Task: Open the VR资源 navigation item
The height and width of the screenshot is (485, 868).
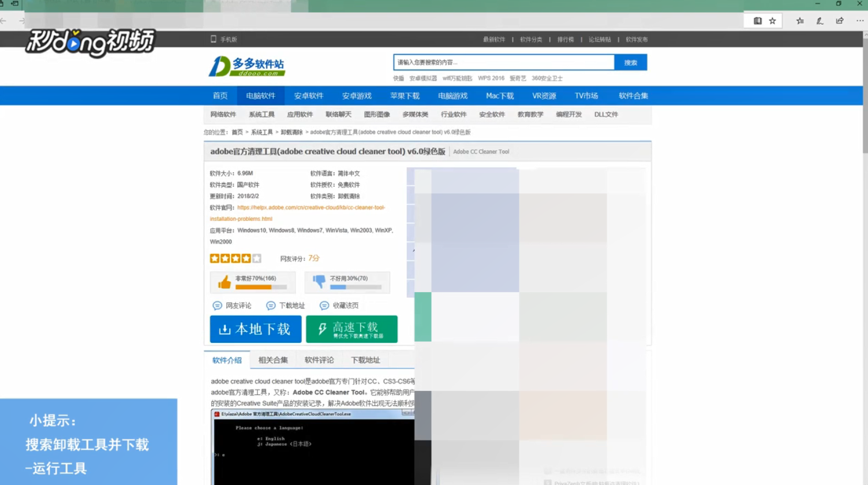Action: point(544,96)
